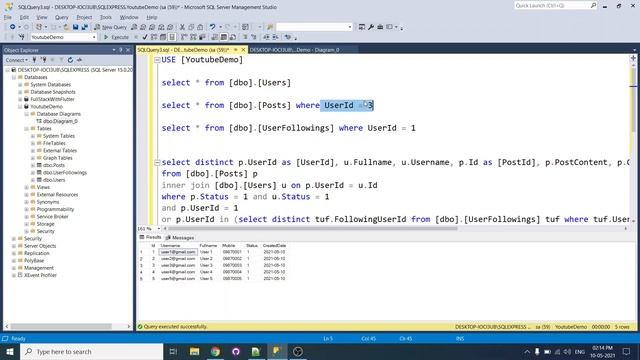Expand the FullStackWithFlutter database node
The image size is (640, 360).
(x=20, y=99)
